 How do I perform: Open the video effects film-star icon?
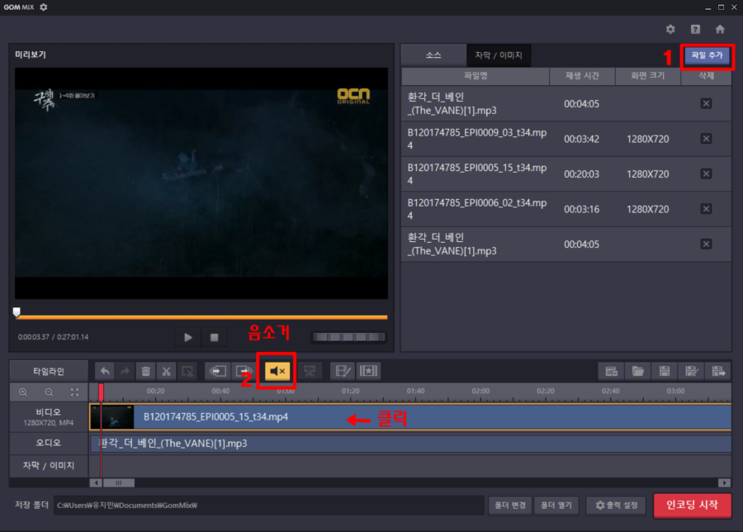coord(368,371)
